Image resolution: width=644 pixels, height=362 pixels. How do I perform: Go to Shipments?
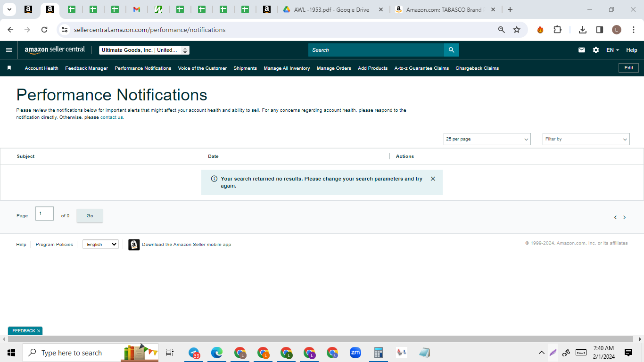click(x=245, y=68)
